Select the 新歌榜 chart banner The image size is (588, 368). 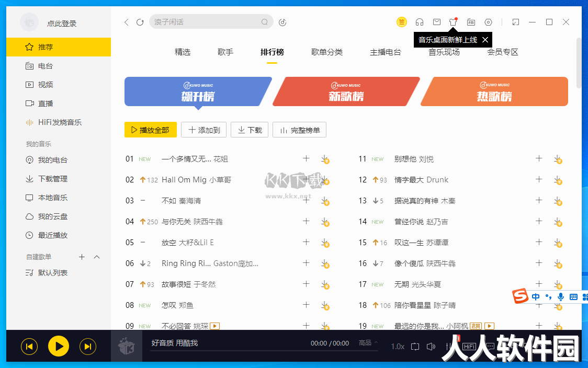pyautogui.click(x=346, y=91)
